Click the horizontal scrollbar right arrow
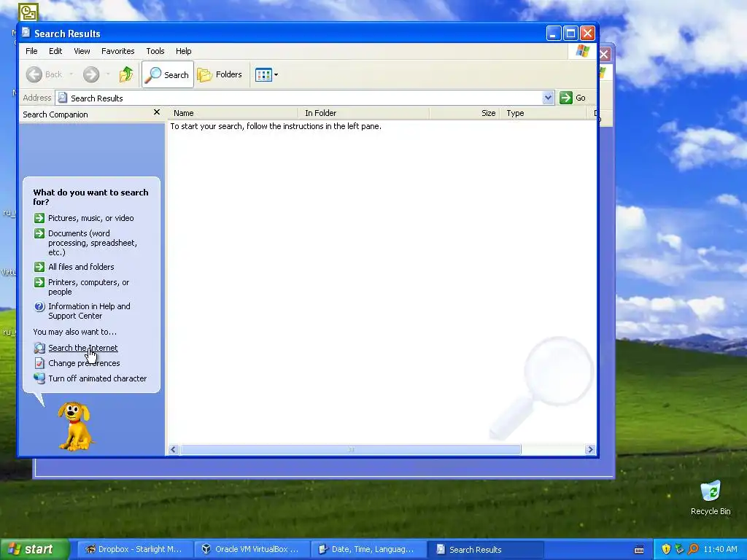The height and width of the screenshot is (560, 747). coord(590,449)
